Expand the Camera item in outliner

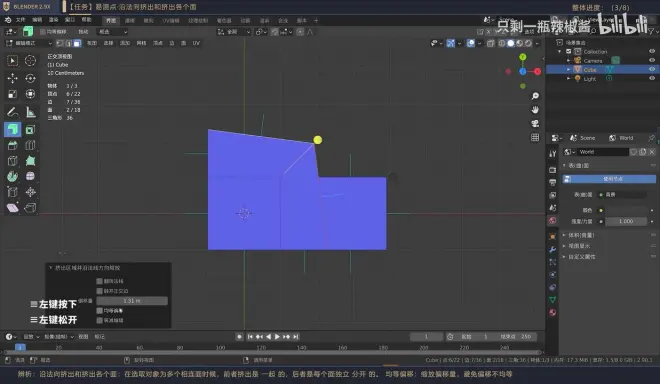(568, 61)
